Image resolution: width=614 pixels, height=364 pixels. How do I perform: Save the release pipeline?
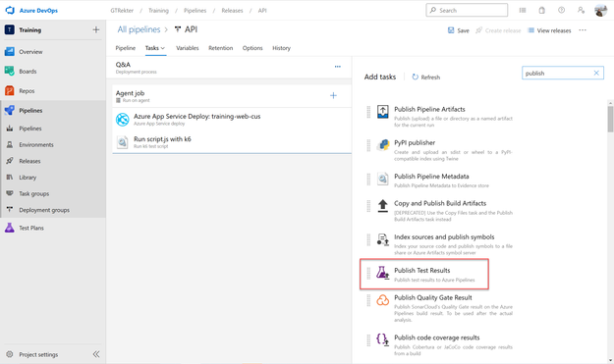(459, 30)
